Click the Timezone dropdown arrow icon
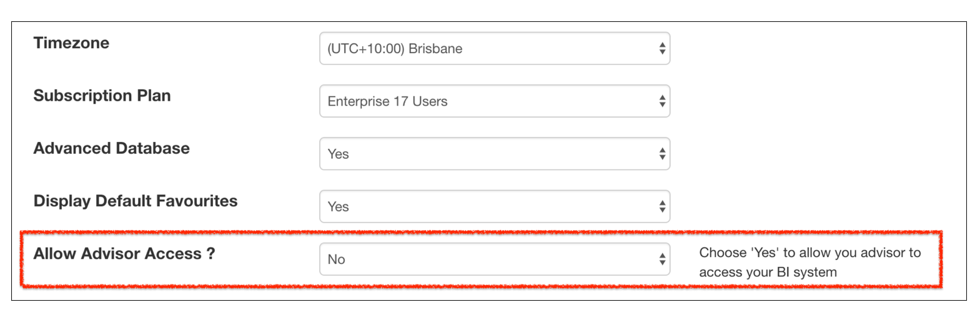 pyautogui.click(x=662, y=48)
